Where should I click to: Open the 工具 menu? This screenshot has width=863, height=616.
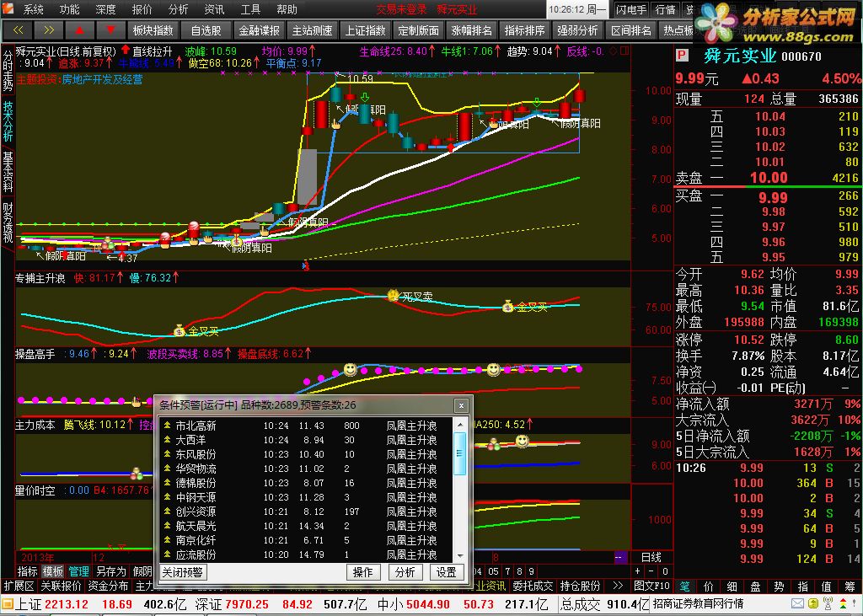click(251, 9)
